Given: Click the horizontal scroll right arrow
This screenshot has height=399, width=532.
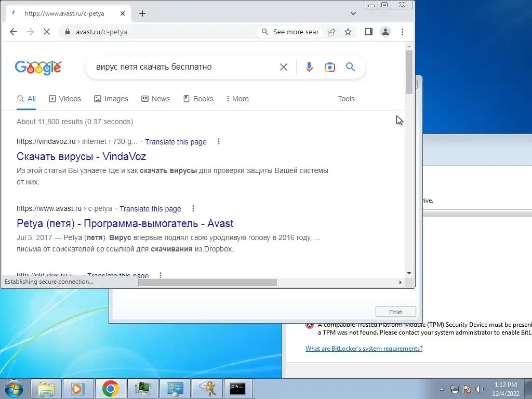Looking at the screenshot, I should point(401,282).
